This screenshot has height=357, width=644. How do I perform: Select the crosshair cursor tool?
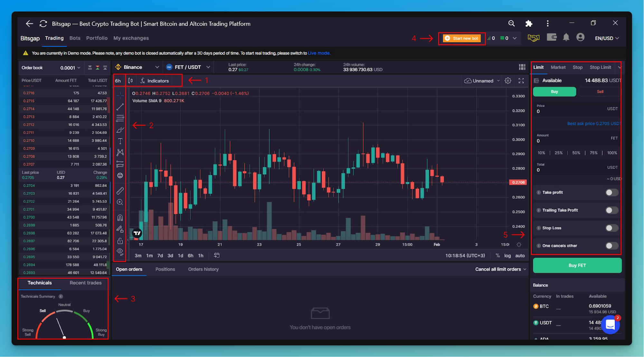tap(120, 95)
